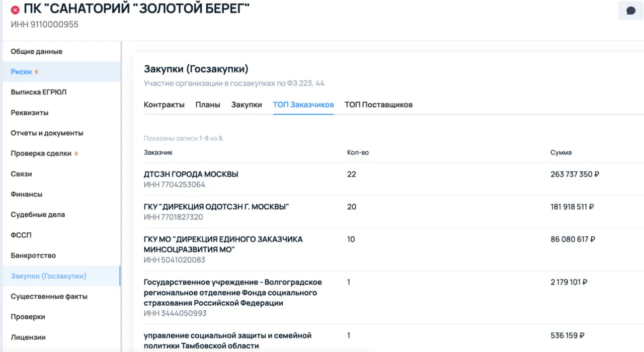Viewport: 644px width, 352px height.
Task: Open Общие данные in the sidebar
Action: point(37,51)
